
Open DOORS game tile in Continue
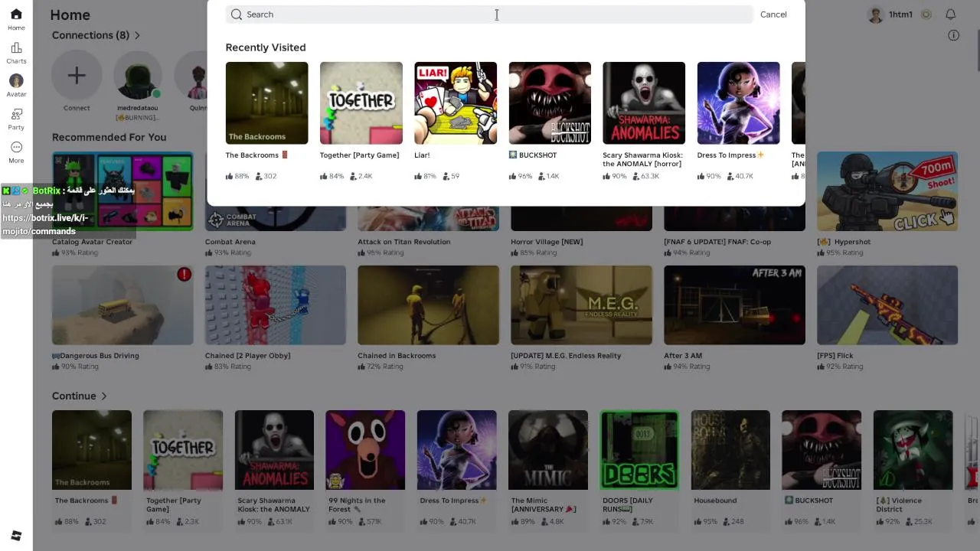pos(639,450)
